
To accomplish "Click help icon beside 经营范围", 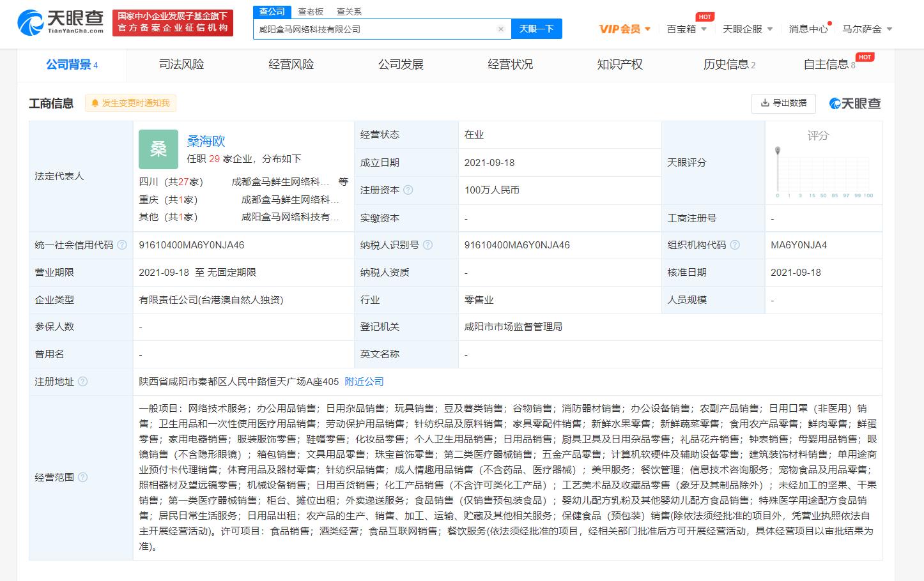I will click(x=82, y=478).
